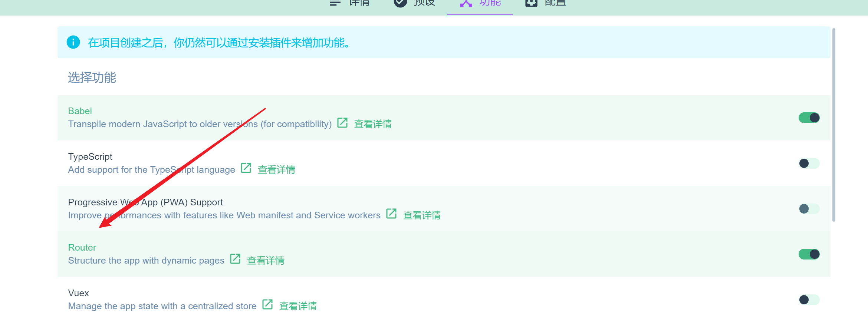Viewport: 868px width, 314px height.
Task: Click 'Manage the app state with a centralized store'
Action: [162, 306]
